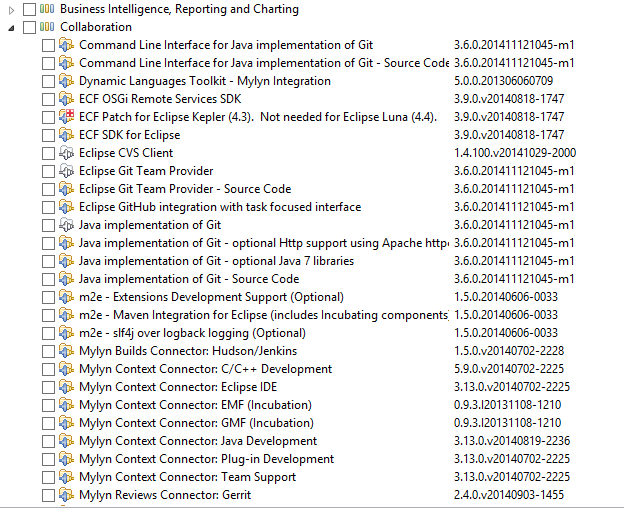624x508 pixels.
Task: Tick checkbox for ECF OSGi Remote Services SDK
Action: (49, 99)
